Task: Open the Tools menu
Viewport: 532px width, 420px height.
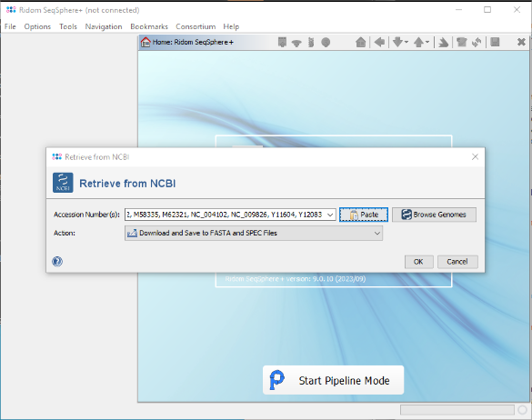Action: 68,26
